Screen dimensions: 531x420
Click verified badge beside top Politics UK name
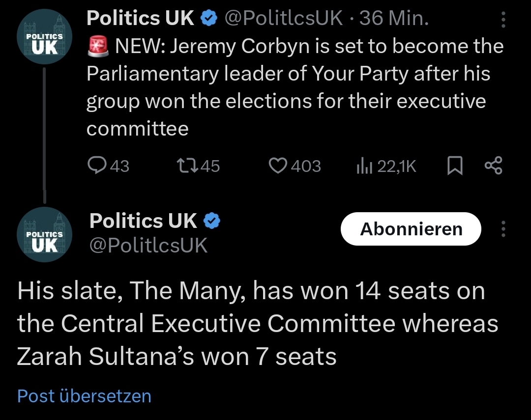click(210, 18)
